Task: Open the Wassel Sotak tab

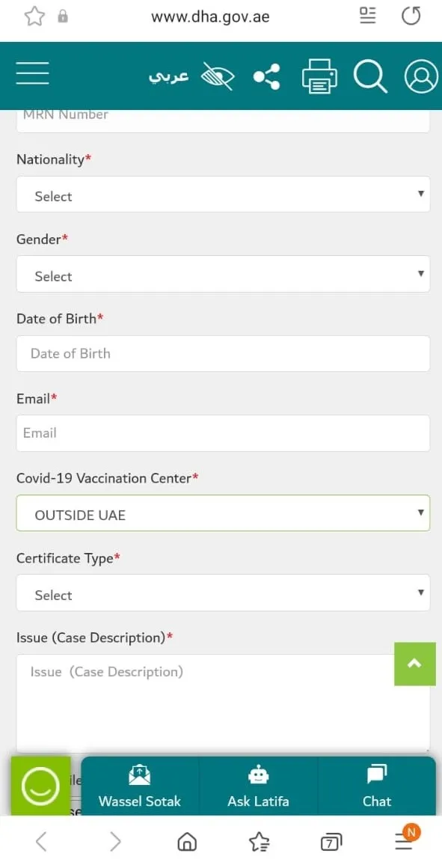Action: [140, 786]
